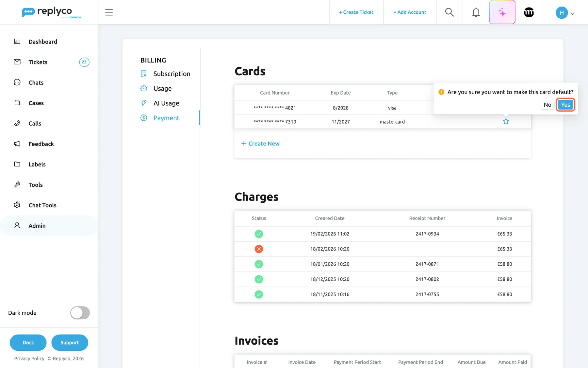Click the Docs button

[28, 342]
